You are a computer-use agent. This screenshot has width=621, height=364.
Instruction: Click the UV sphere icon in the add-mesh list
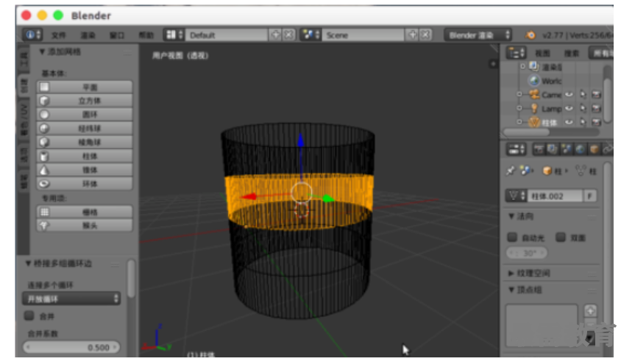pyautogui.click(x=45, y=129)
